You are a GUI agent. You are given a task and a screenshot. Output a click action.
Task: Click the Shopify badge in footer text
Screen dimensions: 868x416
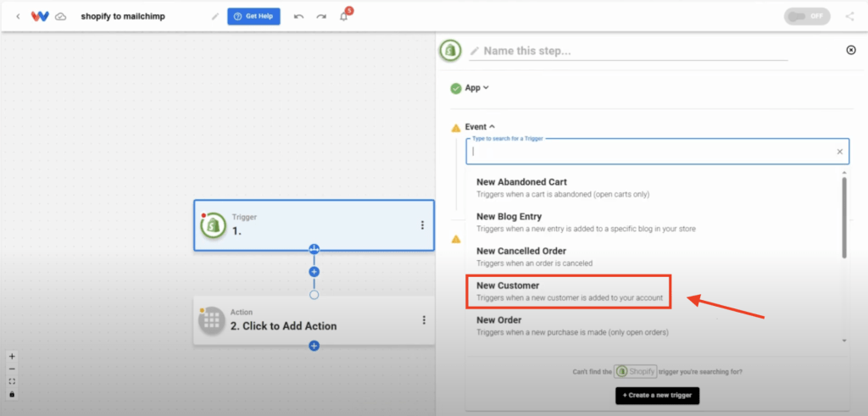pyautogui.click(x=636, y=372)
